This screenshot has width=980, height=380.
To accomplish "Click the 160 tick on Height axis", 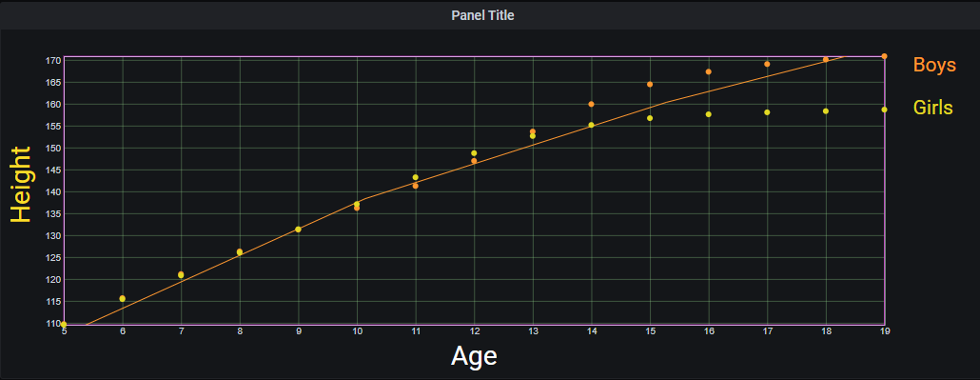I will click(53, 105).
